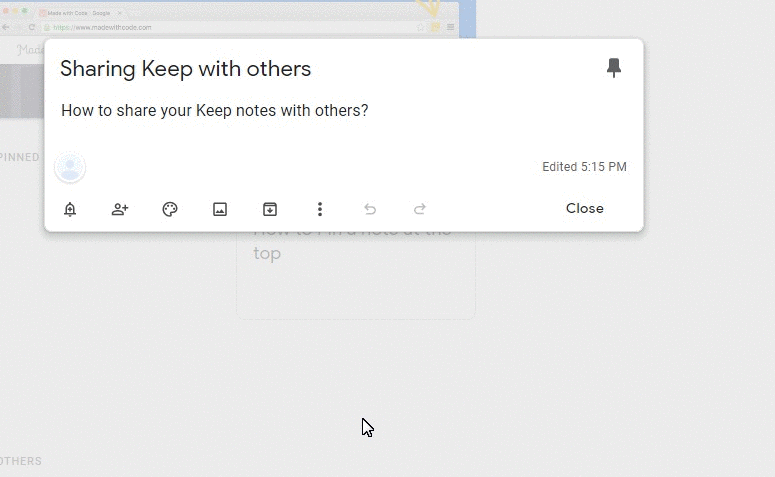Image resolution: width=775 pixels, height=477 pixels.
Task: Open the More three-dot menu
Action: click(x=320, y=209)
